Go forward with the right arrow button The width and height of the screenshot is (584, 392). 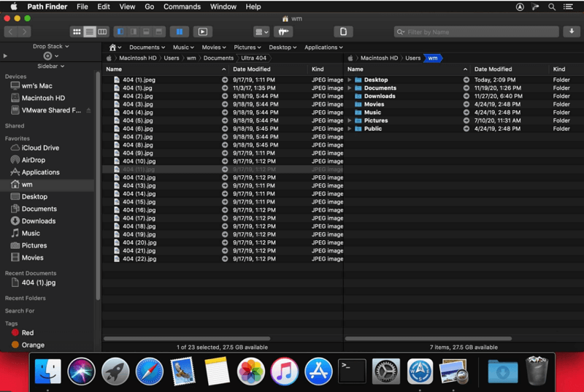24,32
